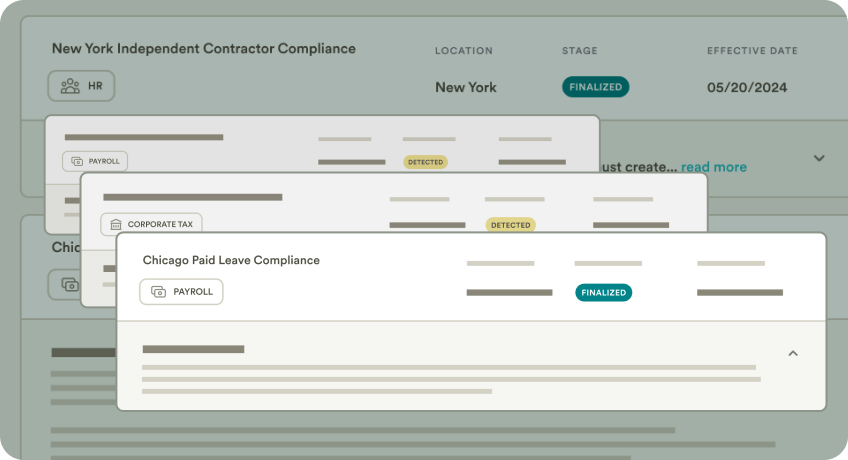Click the STAGE column header
The height and width of the screenshot is (460, 848).
[580, 51]
